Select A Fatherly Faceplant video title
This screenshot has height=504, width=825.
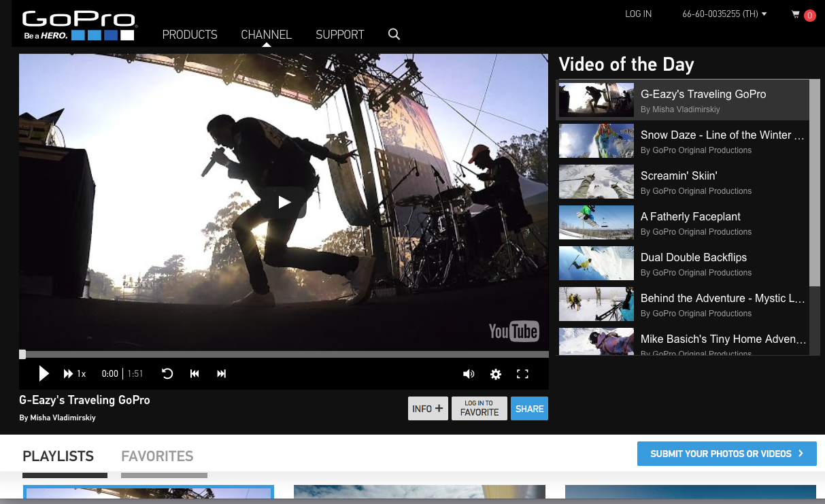pos(690,216)
